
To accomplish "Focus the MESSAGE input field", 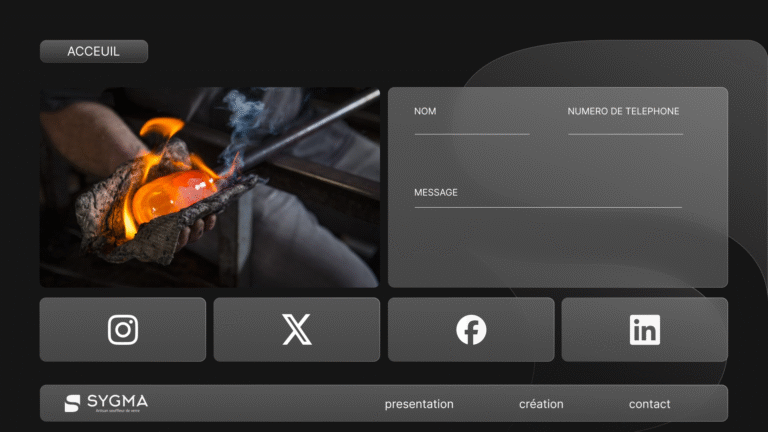I will [548, 197].
